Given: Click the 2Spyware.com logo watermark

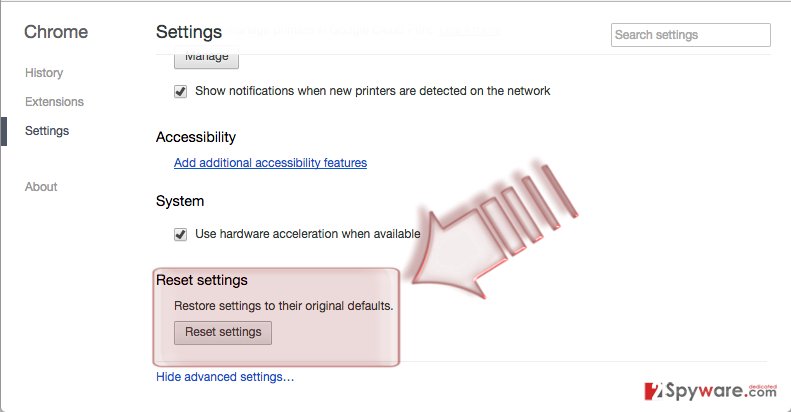Looking at the screenshot, I should 710,391.
